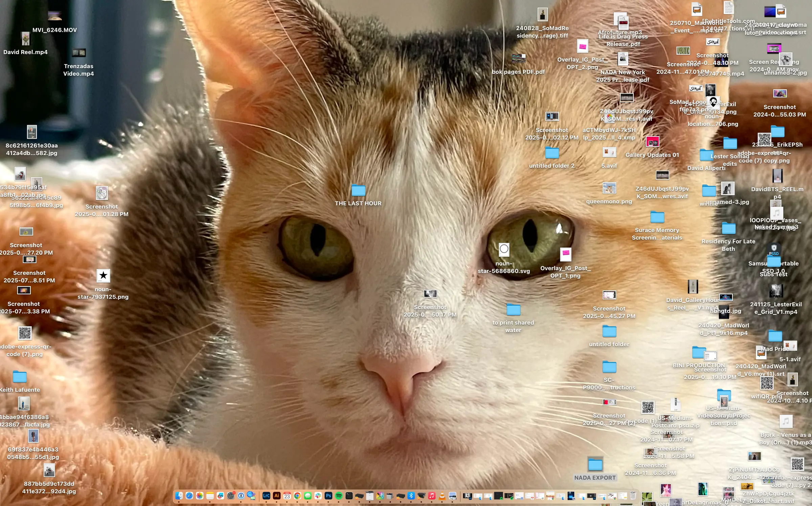The width and height of the screenshot is (812, 506).
Task: Select noun-star-7937125.png file icon
Action: click(x=103, y=276)
